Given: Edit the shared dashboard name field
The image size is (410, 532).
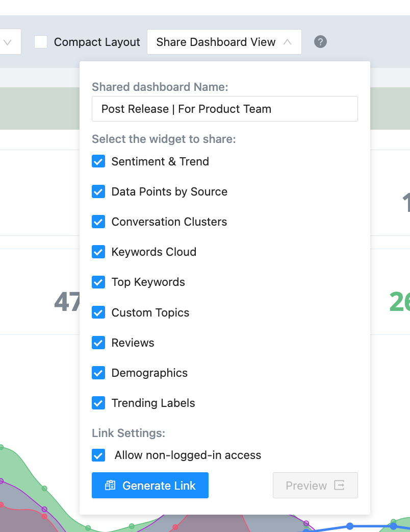Looking at the screenshot, I should (x=224, y=108).
